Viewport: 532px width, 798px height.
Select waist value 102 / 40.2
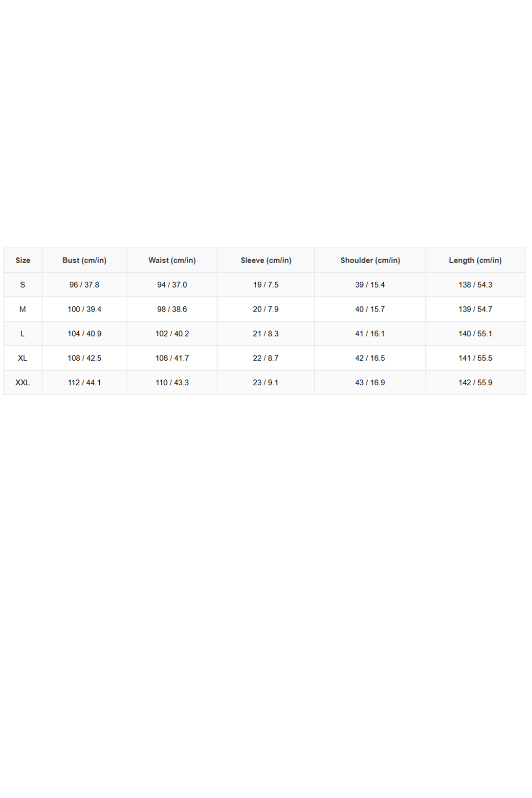tap(172, 333)
